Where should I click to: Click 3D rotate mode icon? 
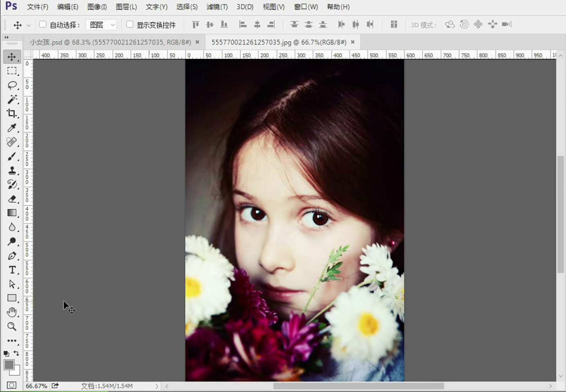[450, 25]
